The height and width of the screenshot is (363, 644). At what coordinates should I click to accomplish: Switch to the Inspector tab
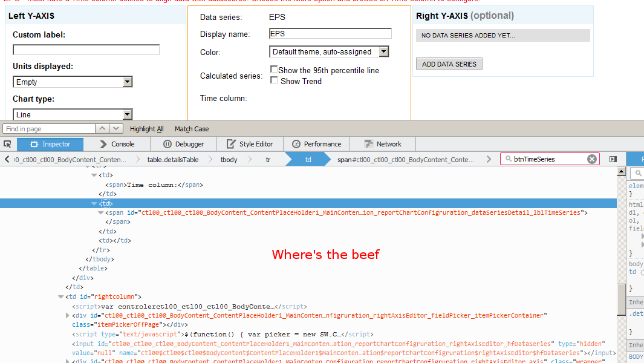50,145
